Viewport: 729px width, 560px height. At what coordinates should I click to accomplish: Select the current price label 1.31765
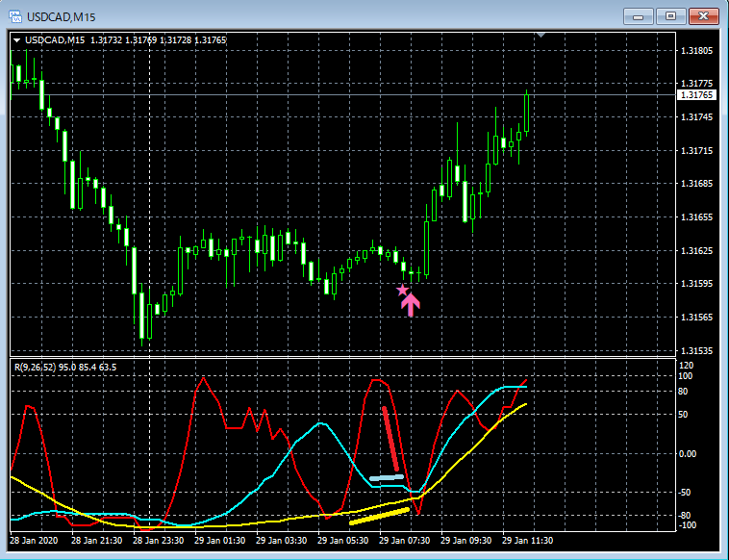pyautogui.click(x=696, y=95)
